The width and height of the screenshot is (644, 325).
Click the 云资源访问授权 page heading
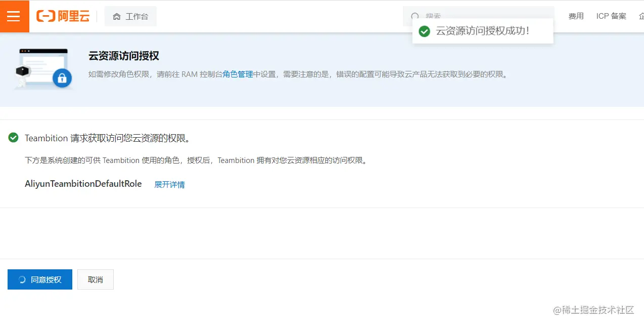[x=124, y=56]
